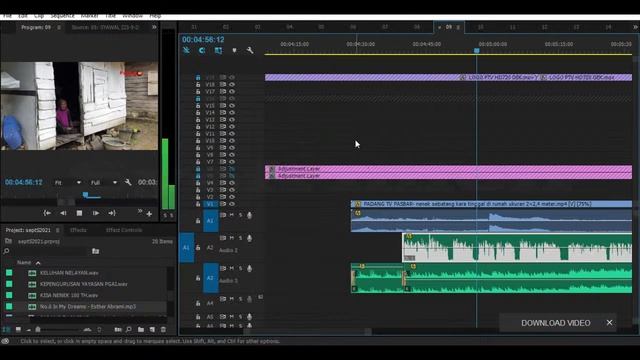Click DOWNLOAD VIDEO button
Viewport: 640px width, 360px height.
point(556,323)
